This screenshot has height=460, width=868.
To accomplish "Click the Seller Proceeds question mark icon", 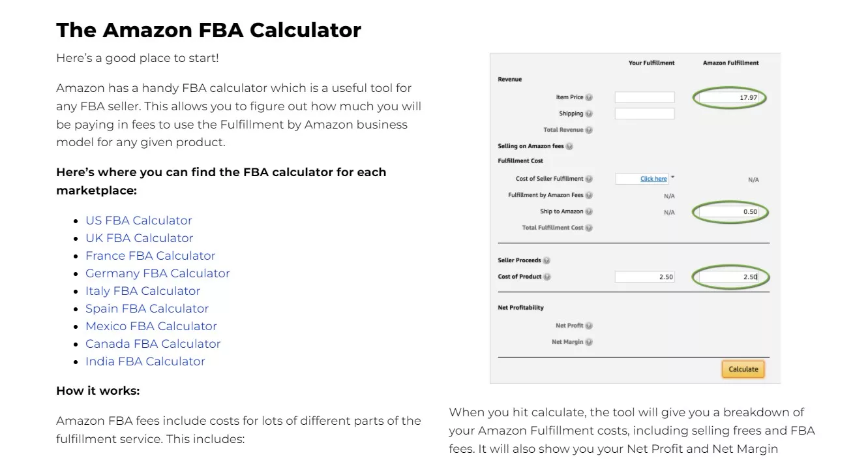I will pos(547,260).
